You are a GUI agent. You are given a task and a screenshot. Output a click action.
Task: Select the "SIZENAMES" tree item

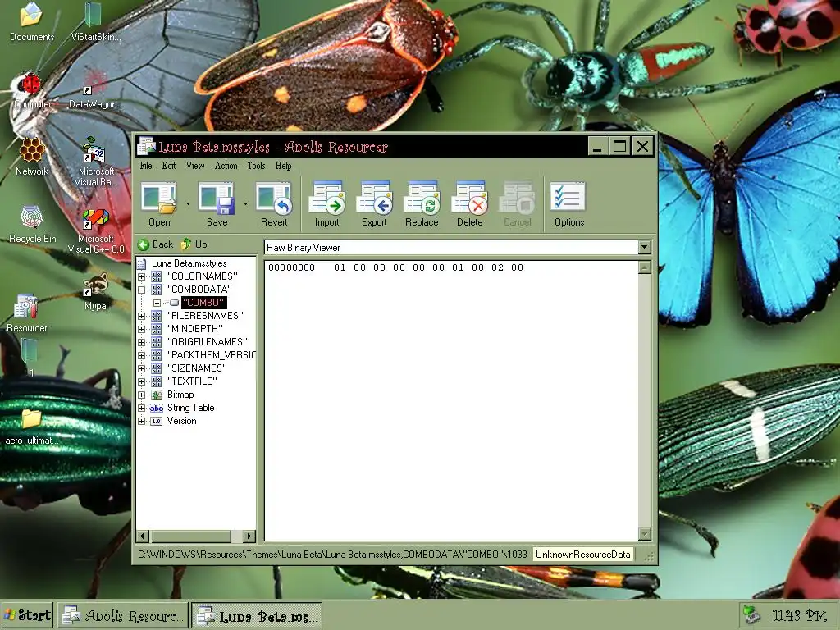(x=197, y=368)
